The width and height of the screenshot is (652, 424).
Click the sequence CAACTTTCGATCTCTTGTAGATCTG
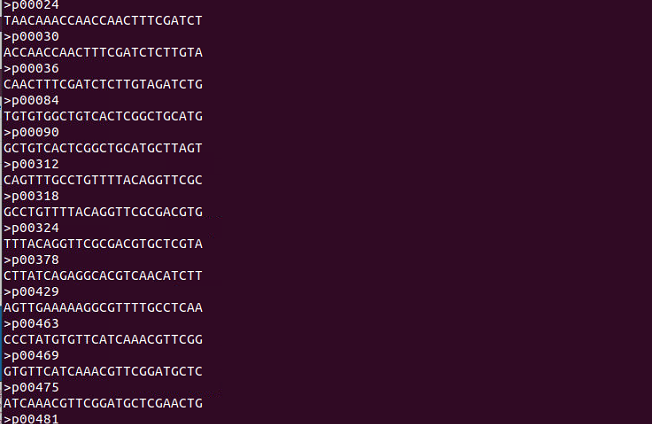(x=103, y=85)
